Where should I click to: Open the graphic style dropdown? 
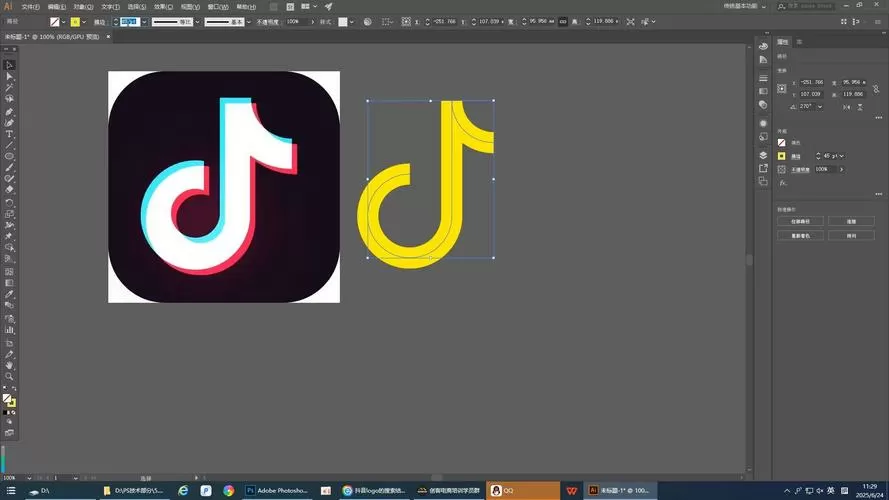point(352,22)
